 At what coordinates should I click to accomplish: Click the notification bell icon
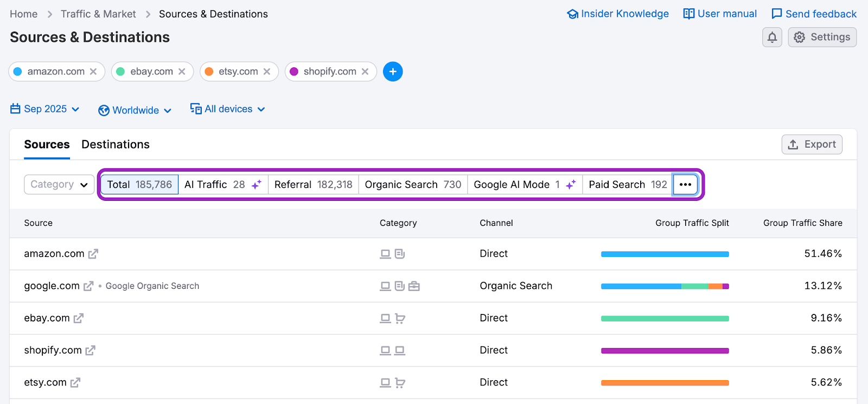(772, 37)
